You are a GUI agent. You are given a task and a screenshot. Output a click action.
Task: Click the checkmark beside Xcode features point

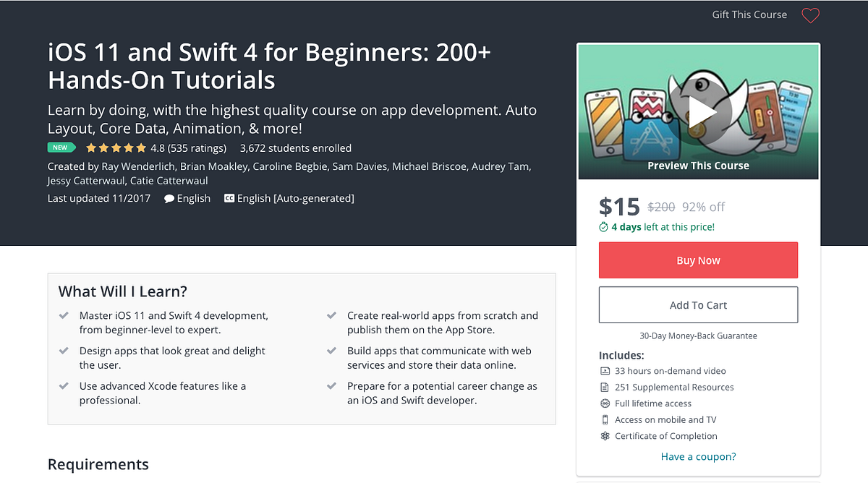click(64, 386)
